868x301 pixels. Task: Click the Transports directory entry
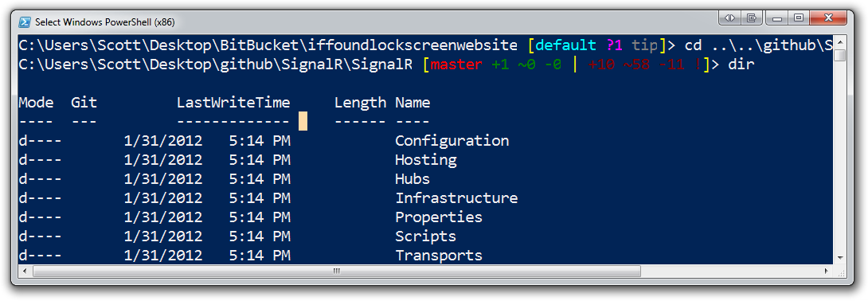tap(439, 256)
